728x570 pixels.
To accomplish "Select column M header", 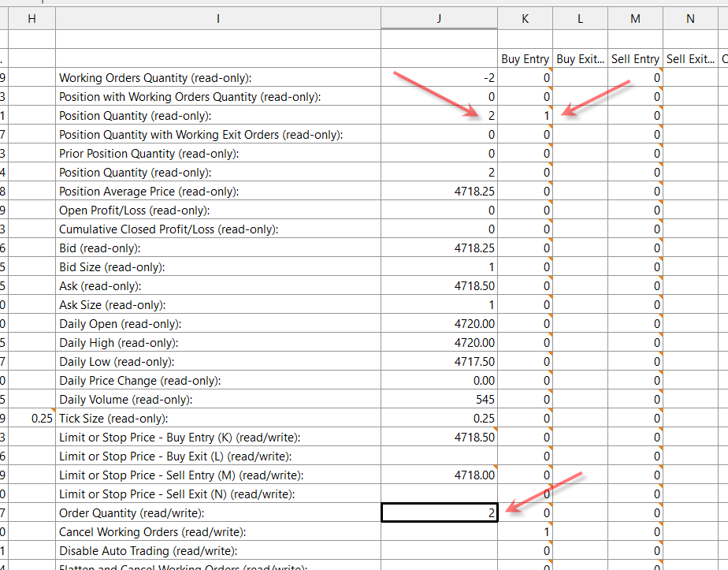I will coord(635,19).
